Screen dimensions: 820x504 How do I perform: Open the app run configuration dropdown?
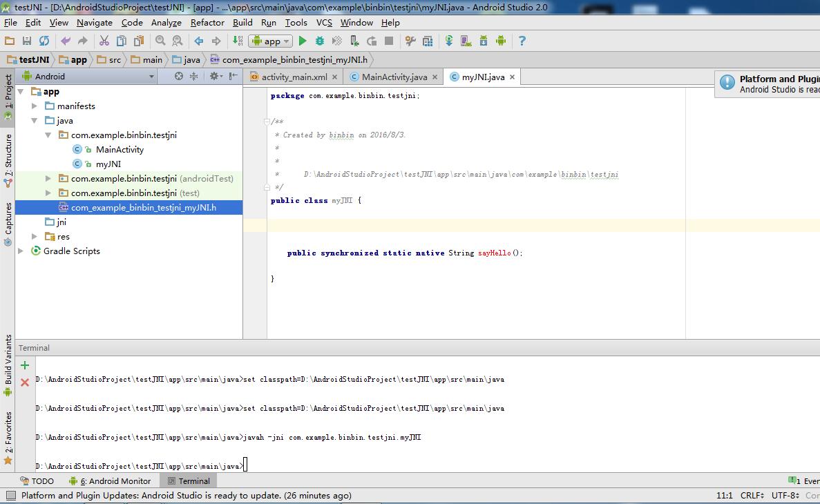click(270, 41)
